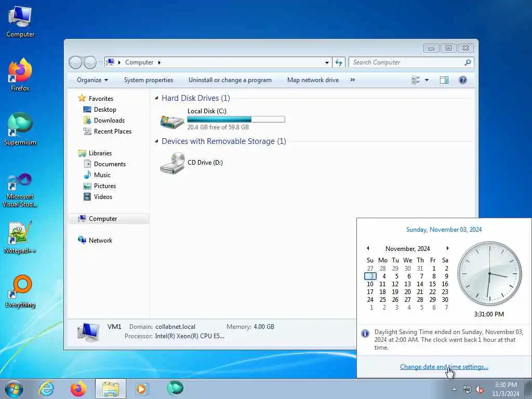Click the network tray icon
This screenshot has height=399, width=532.
click(x=467, y=390)
